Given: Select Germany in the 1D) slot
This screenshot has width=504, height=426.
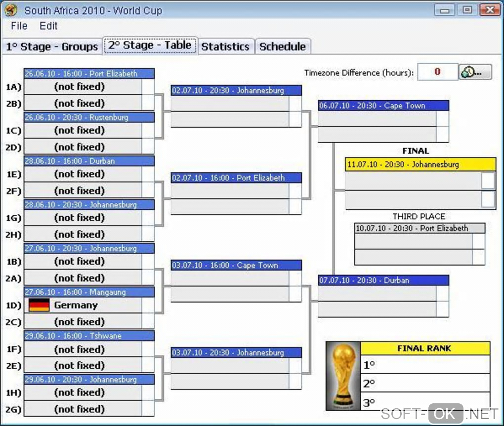Looking at the screenshot, I should 83,305.
